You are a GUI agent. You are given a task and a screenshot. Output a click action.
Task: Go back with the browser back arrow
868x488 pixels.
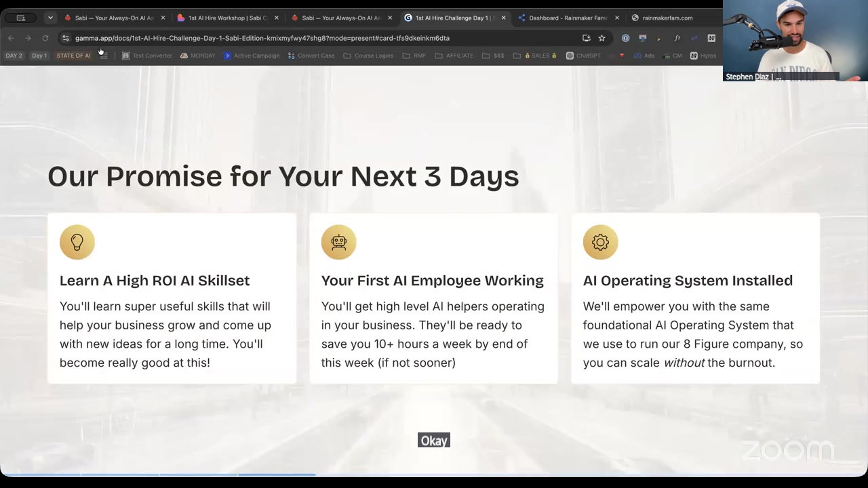point(11,38)
